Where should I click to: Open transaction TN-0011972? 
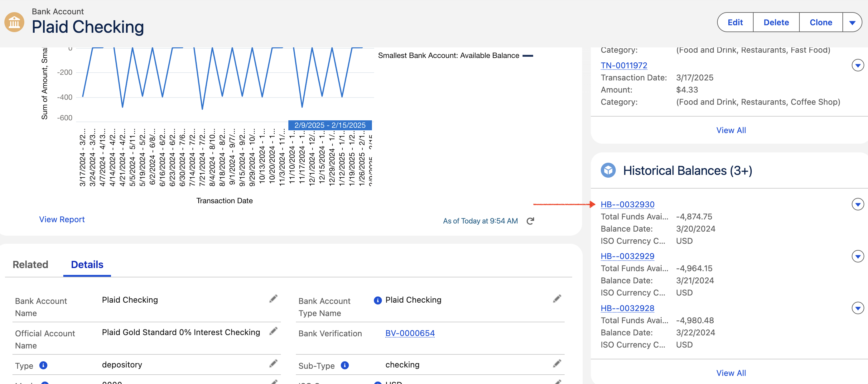[x=624, y=65]
